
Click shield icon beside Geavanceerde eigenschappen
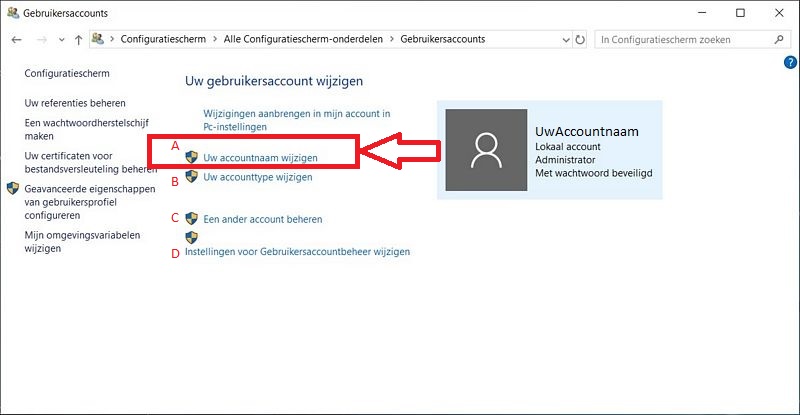[x=13, y=188]
